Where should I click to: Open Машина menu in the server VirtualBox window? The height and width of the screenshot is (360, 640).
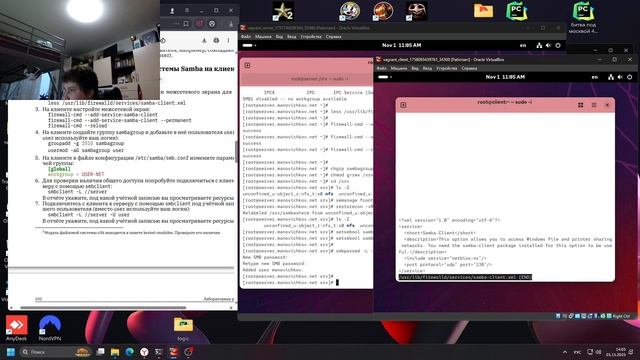[x=263, y=37]
